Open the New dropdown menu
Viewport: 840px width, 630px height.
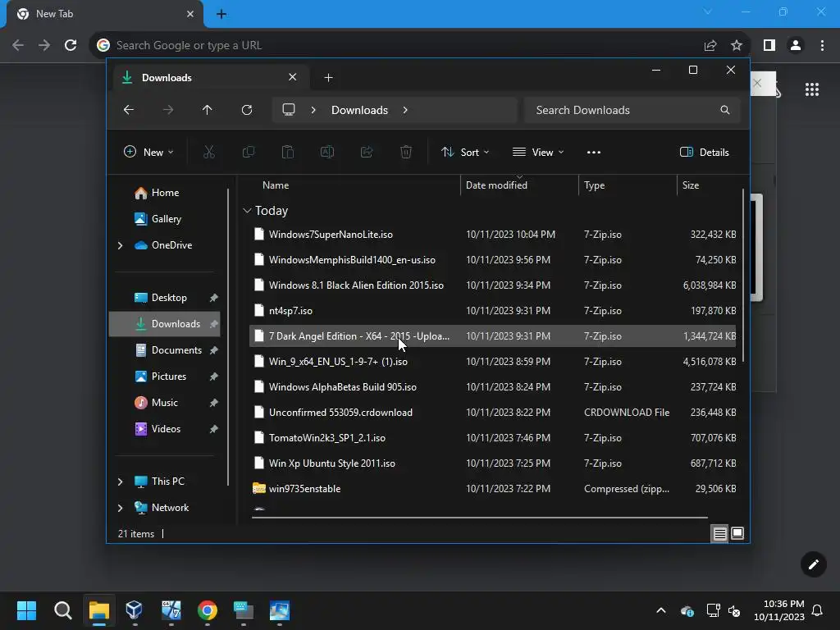tap(148, 152)
